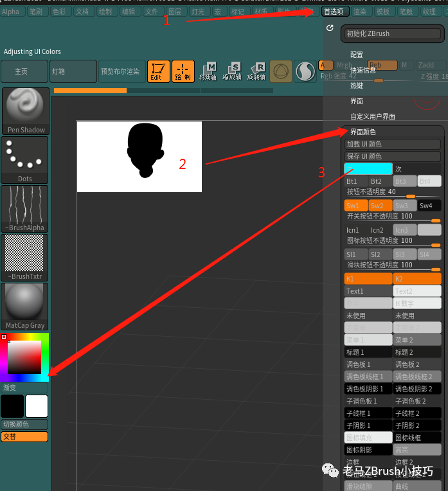This screenshot has height=491, width=448.
Task: Expand the 热键 hotkeys section
Action: [357, 85]
